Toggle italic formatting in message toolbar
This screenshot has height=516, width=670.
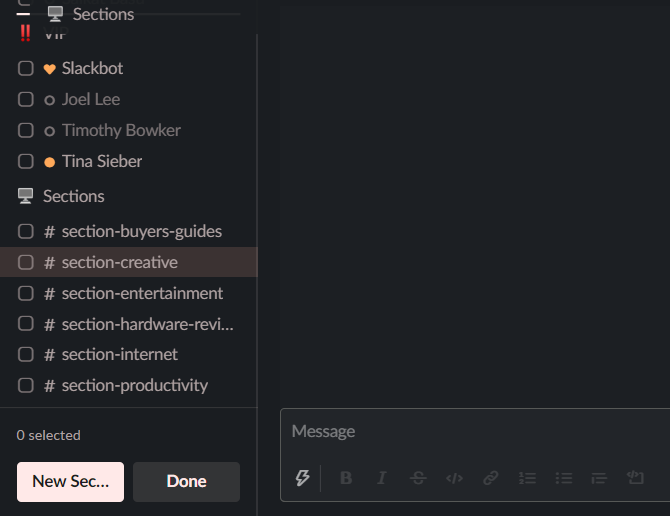(x=382, y=478)
